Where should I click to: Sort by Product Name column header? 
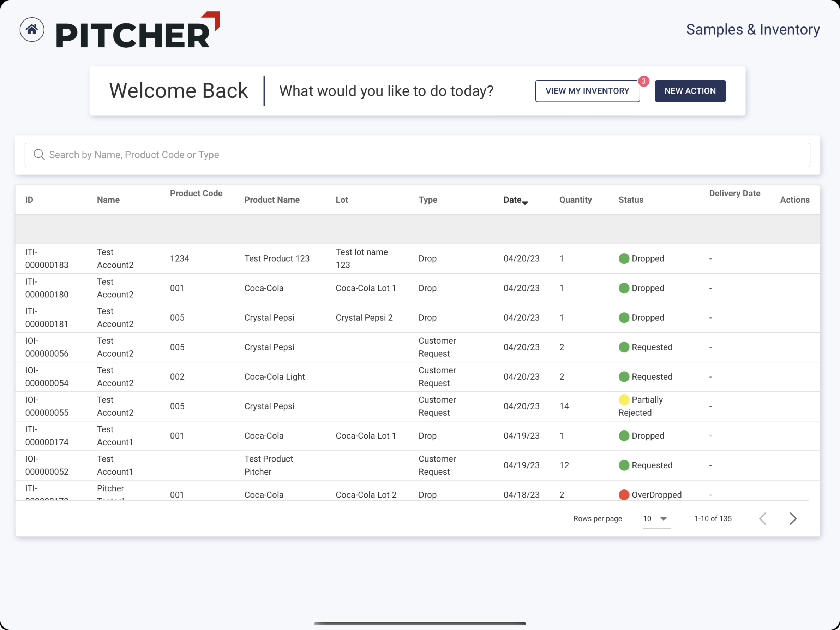[272, 200]
